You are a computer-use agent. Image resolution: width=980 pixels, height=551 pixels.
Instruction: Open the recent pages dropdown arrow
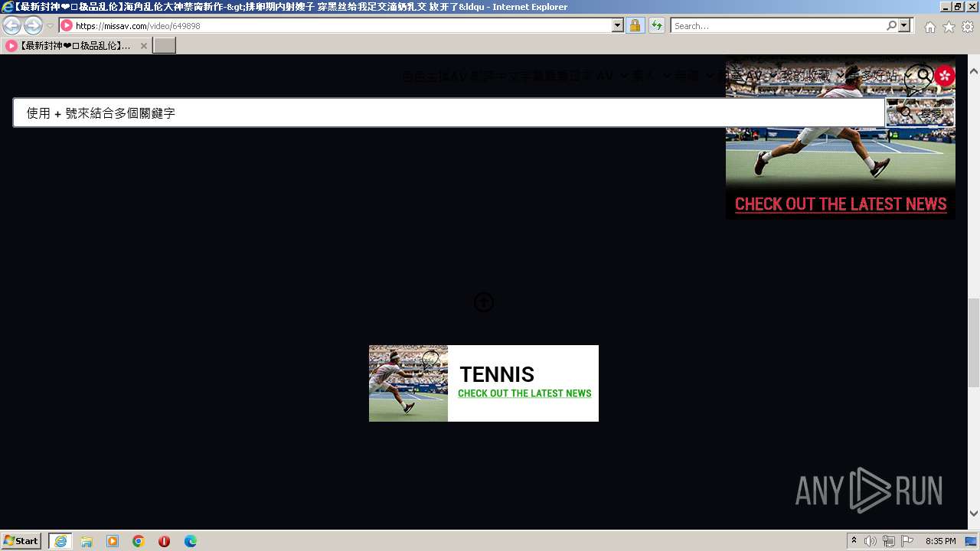50,26
